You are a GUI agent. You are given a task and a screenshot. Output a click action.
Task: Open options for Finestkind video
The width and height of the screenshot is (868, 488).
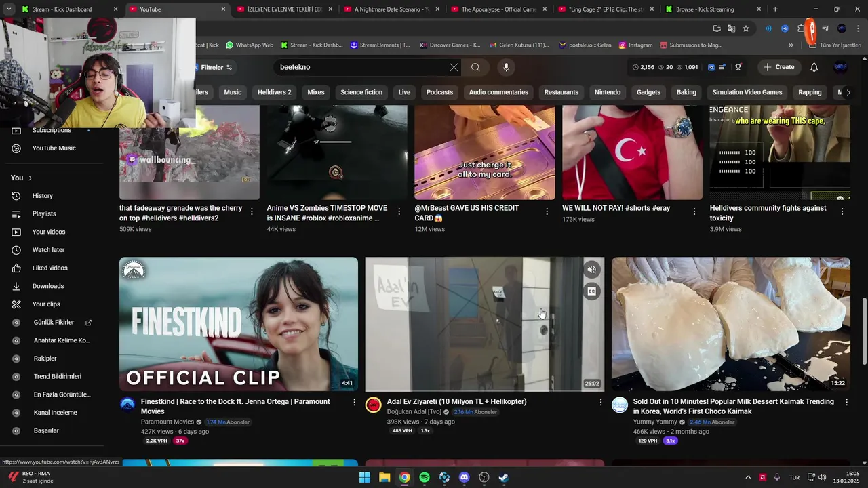click(x=354, y=402)
